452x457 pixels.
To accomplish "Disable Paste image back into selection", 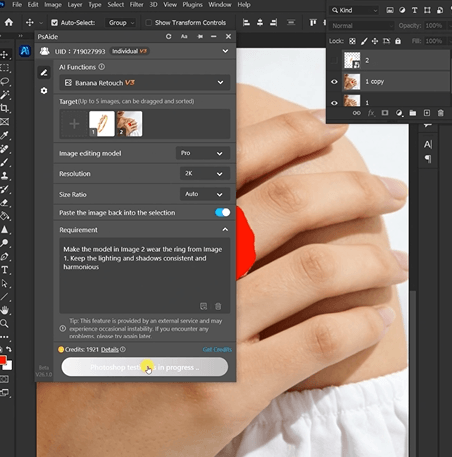I will click(223, 212).
